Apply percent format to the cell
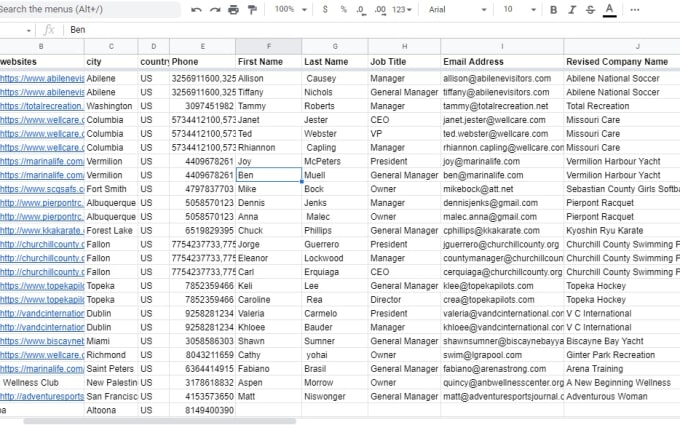The image size is (680, 425). coord(344,9)
